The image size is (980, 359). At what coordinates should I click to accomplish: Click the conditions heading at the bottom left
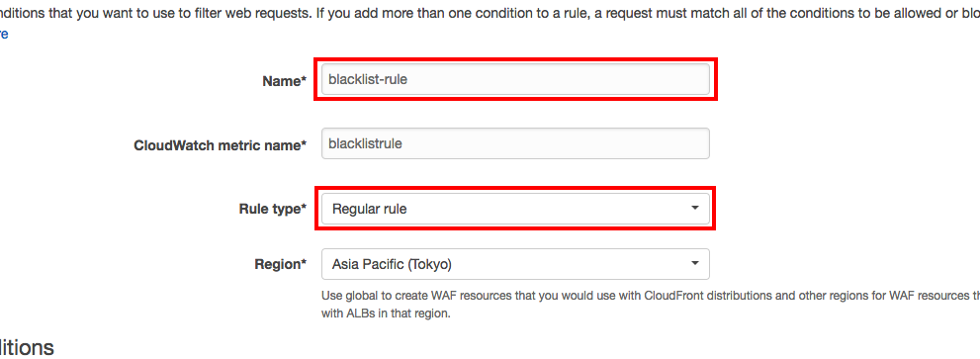click(x=27, y=347)
